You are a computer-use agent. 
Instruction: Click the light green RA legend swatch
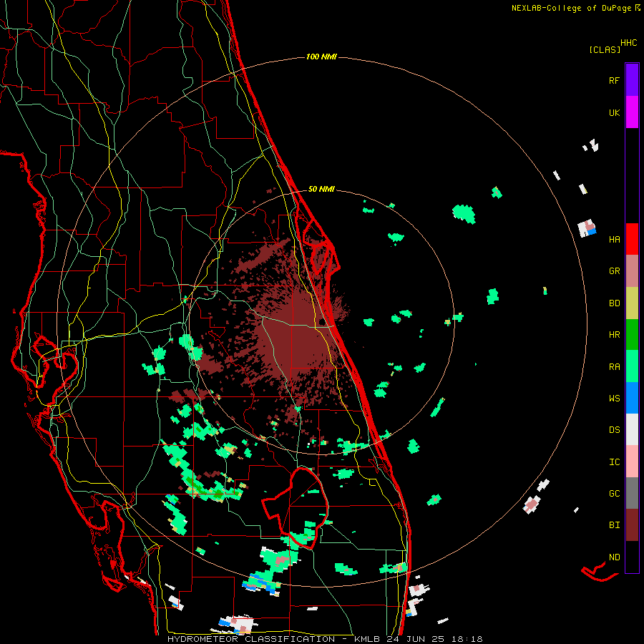pyautogui.click(x=632, y=366)
